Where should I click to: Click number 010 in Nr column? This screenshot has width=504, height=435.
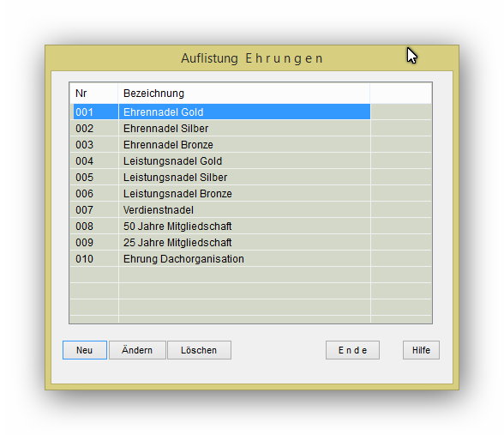point(84,259)
